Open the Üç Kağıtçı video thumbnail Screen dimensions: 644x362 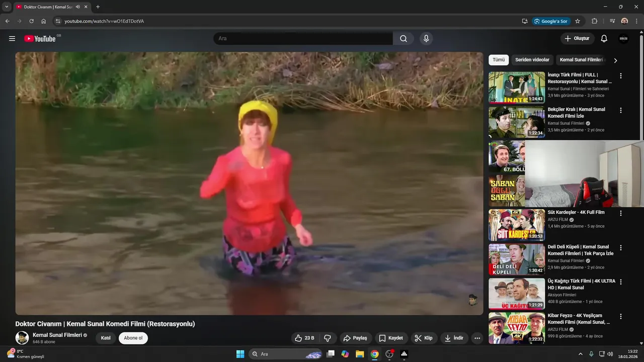coord(517,294)
